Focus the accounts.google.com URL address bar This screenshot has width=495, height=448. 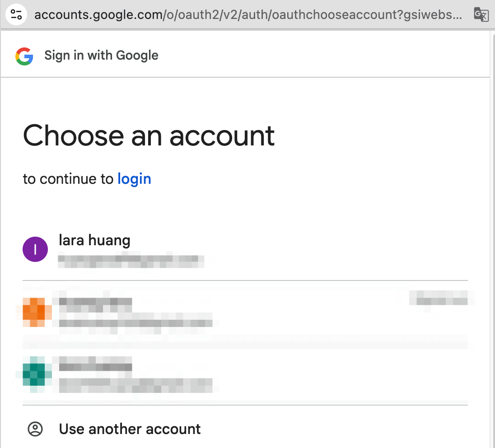247,14
